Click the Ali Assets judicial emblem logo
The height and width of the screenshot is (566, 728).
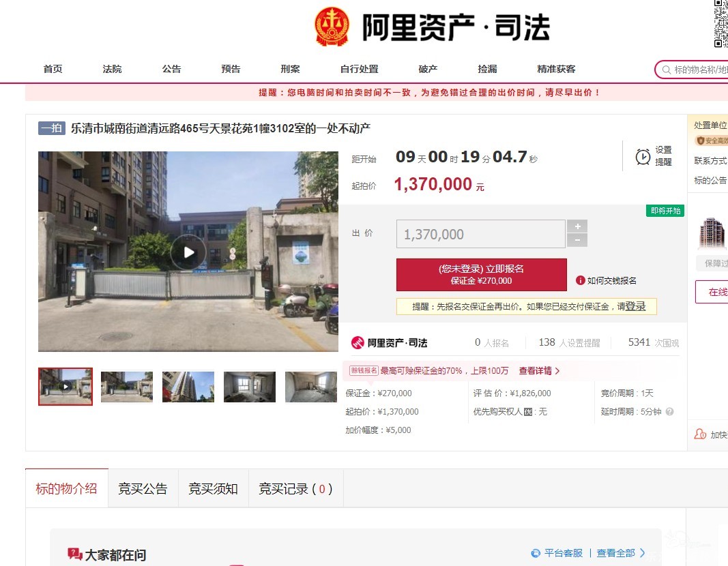tap(332, 27)
